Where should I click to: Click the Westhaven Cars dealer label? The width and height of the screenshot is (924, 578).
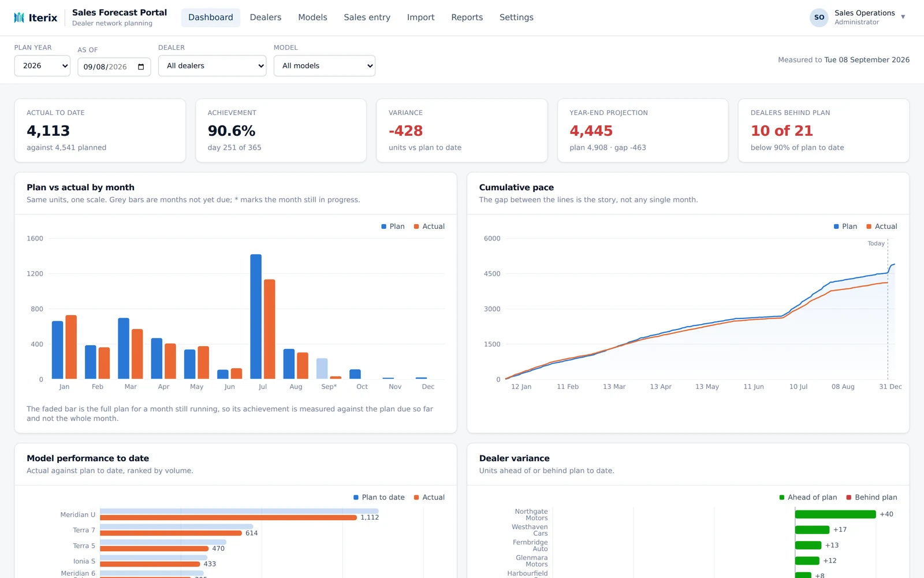[x=530, y=530]
